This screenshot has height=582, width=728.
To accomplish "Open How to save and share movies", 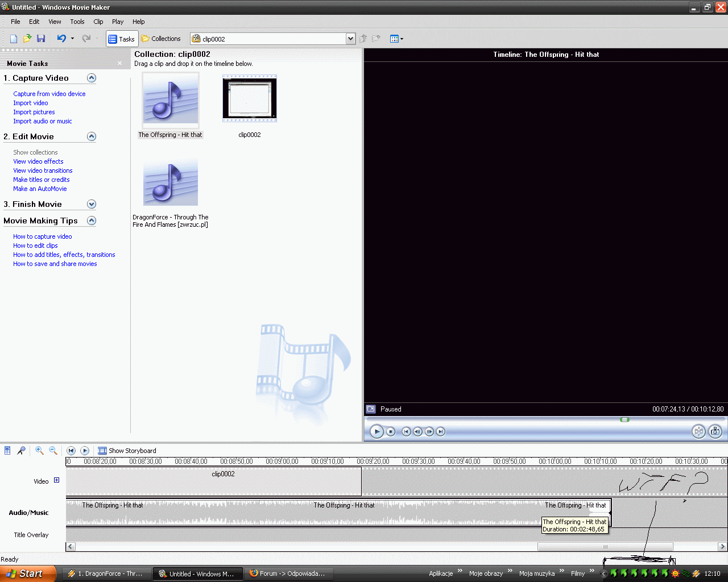I will 55,264.
